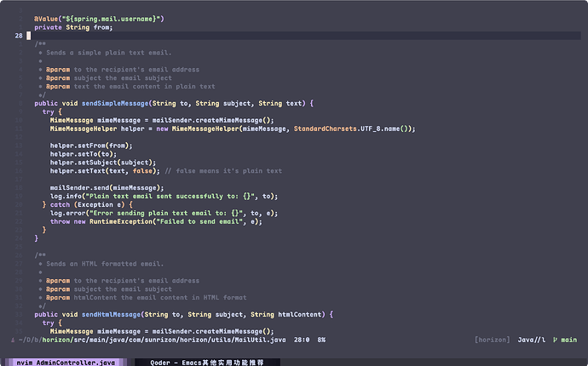Click the log.error 'Error sending plain text' line
Screen dimensions: 588x366
164,213
